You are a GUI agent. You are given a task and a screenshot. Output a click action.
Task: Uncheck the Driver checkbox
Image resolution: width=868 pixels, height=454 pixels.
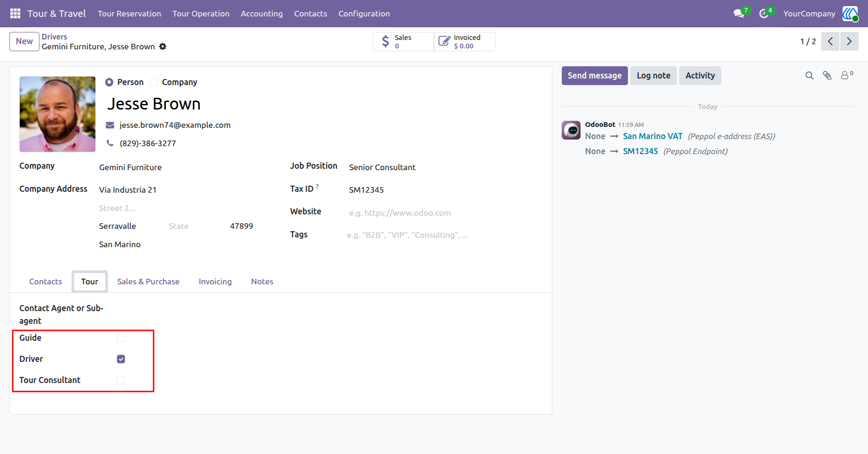click(121, 359)
